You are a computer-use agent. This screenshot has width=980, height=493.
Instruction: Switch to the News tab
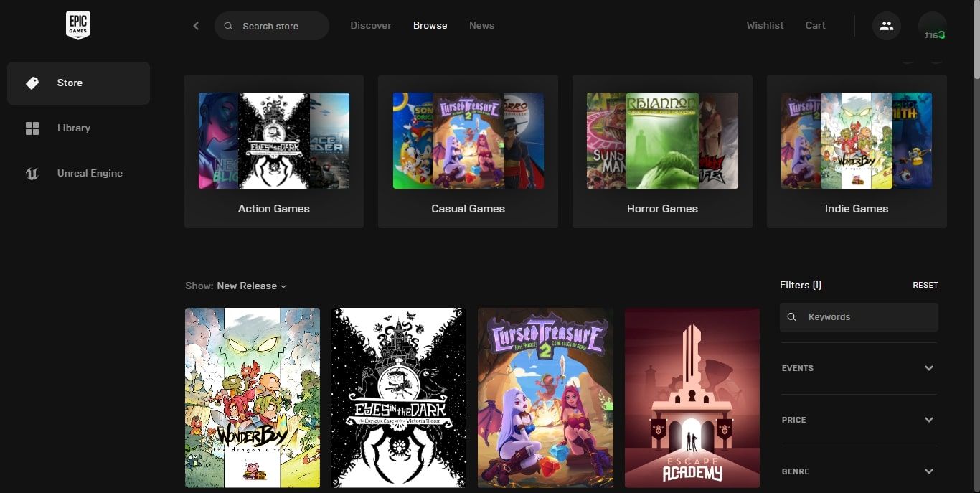pyautogui.click(x=481, y=25)
